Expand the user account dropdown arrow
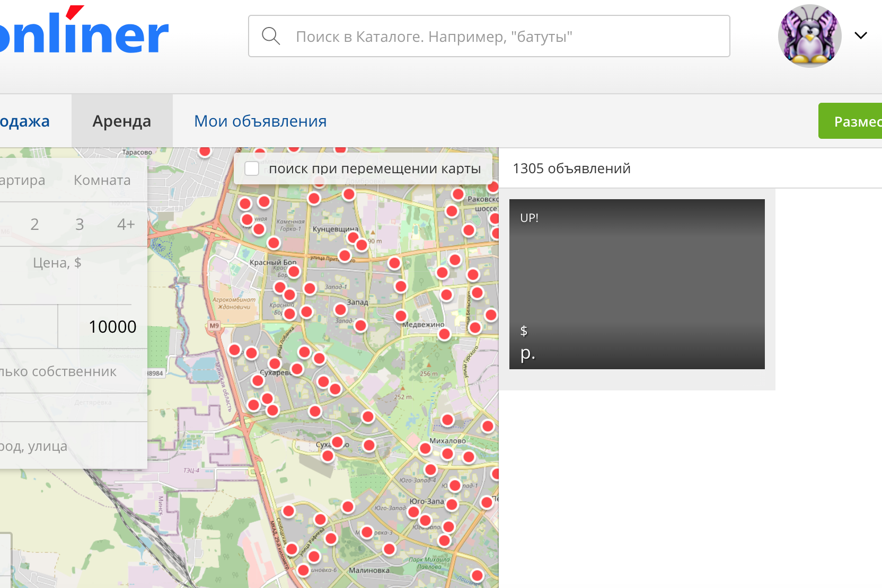 point(861,35)
